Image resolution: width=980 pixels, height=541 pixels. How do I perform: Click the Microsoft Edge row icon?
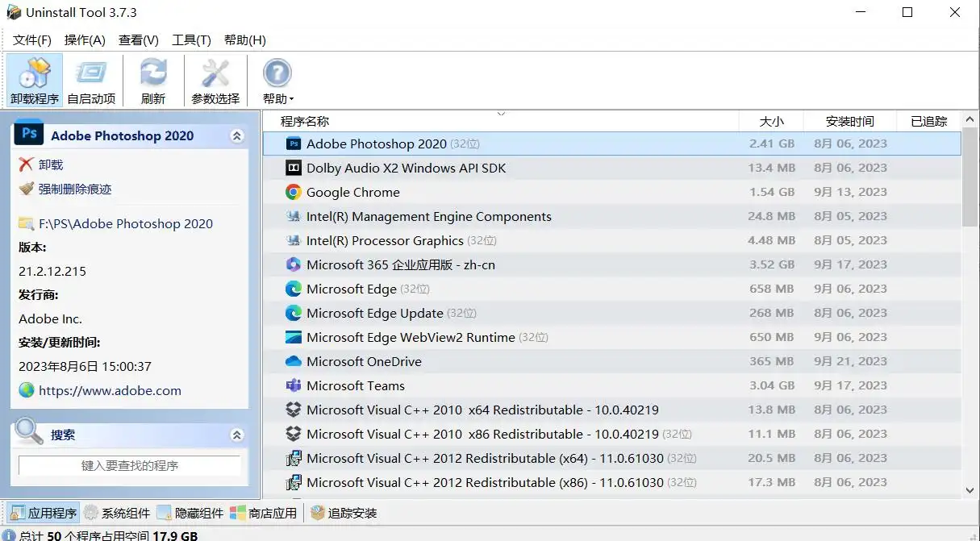(294, 289)
